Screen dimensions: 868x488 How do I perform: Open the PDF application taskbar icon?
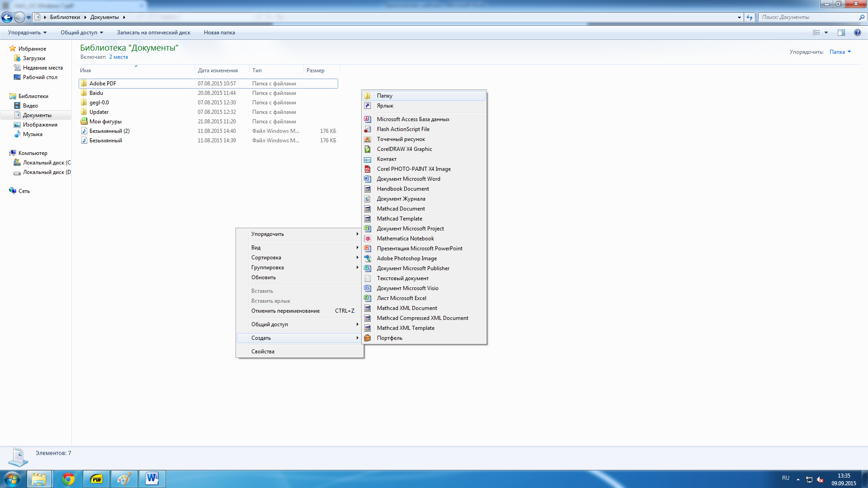click(x=96, y=479)
